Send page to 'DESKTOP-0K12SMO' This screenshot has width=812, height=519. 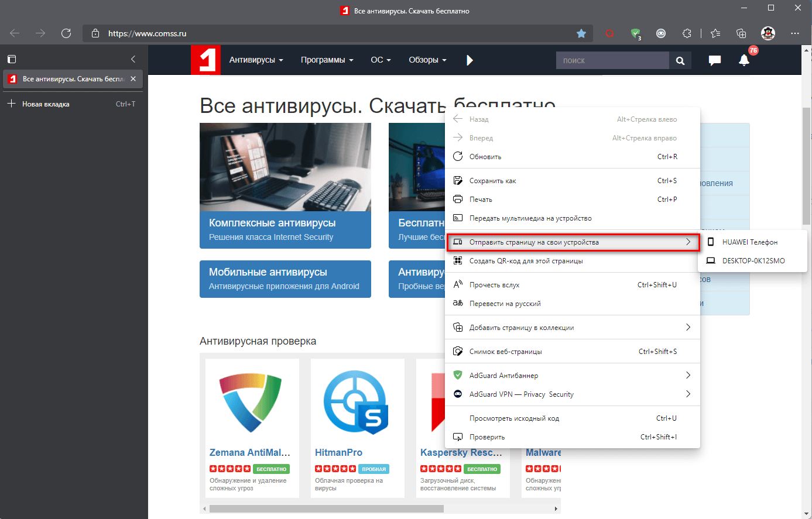pyautogui.click(x=752, y=261)
